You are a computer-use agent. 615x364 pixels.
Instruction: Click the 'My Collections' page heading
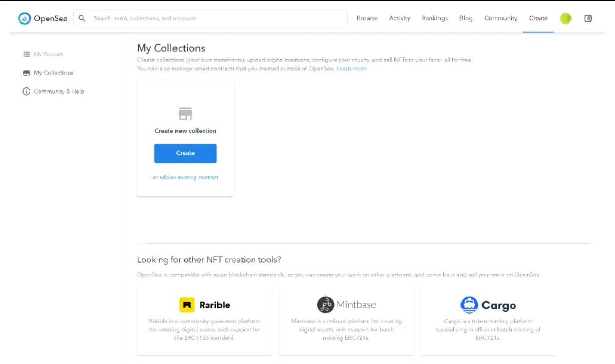click(171, 48)
